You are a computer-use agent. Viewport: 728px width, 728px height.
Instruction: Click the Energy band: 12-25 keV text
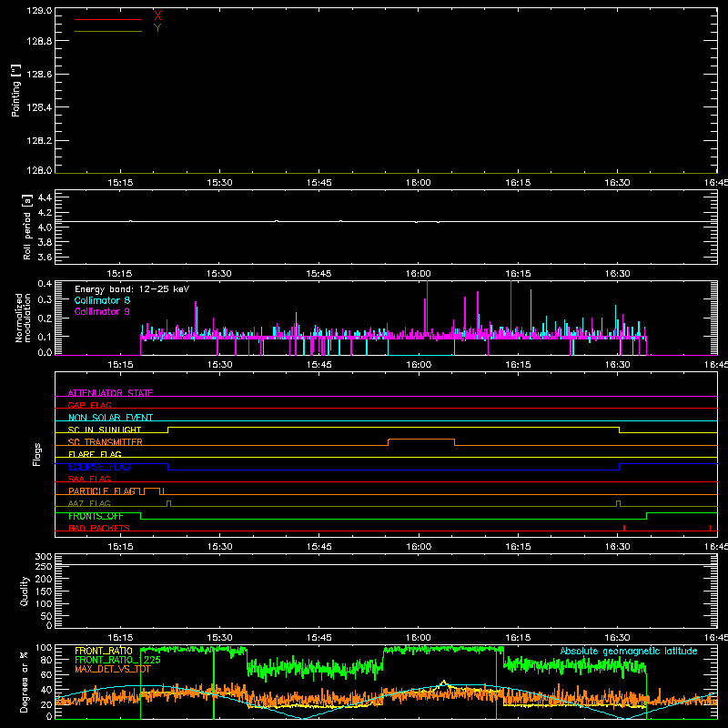[132, 289]
